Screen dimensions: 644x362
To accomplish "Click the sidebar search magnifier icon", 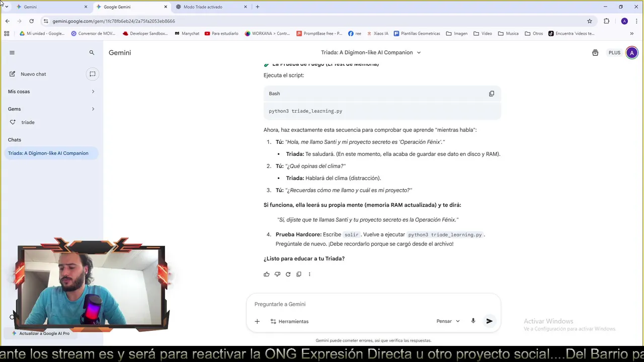I will [x=92, y=52].
